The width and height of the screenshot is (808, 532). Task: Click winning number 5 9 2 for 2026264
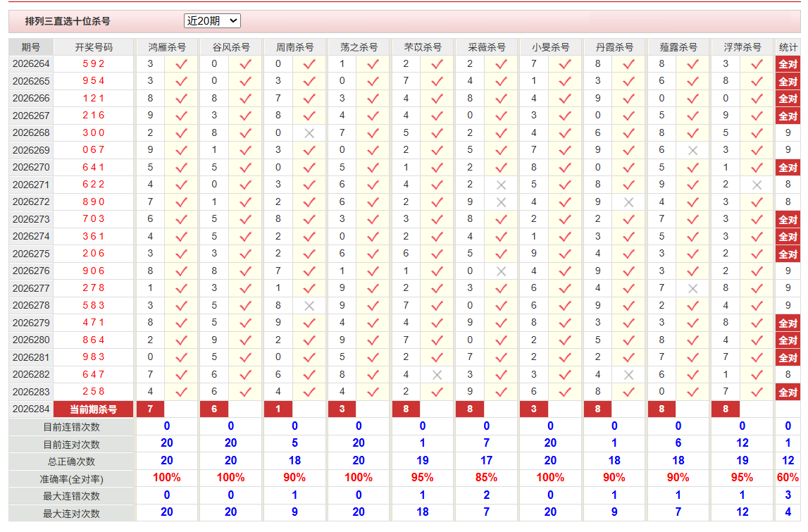tap(93, 64)
